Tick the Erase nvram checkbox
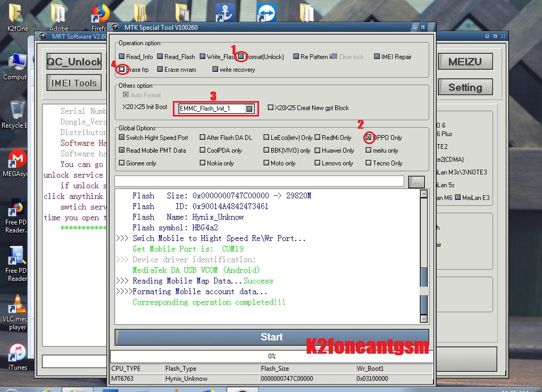Viewport: 542px width, 392px height. click(x=160, y=69)
